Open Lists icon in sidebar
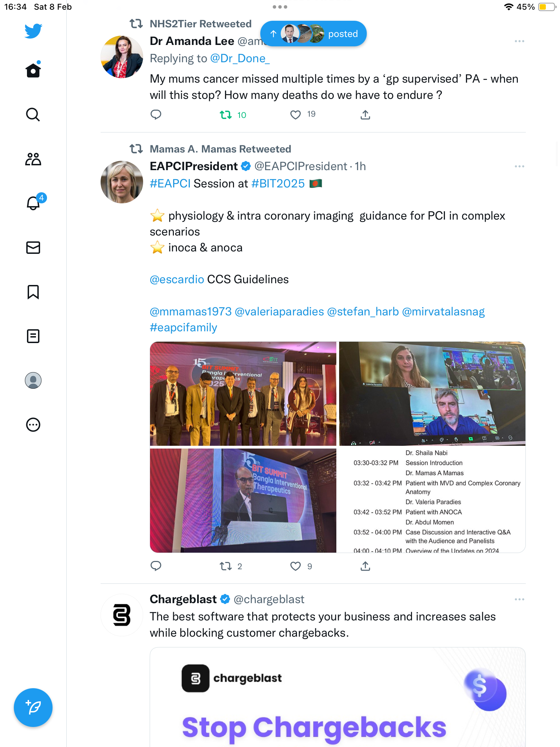 [x=33, y=336]
